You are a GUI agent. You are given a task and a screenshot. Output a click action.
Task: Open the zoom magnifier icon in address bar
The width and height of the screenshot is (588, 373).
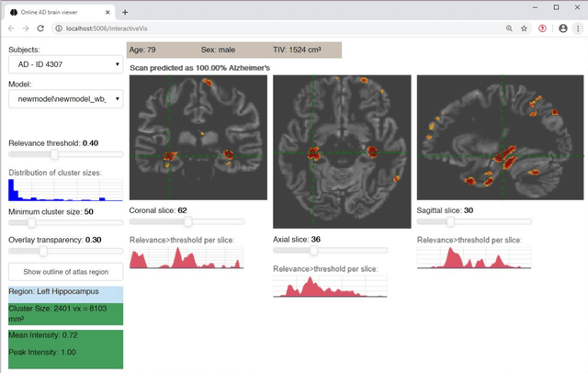click(x=508, y=28)
